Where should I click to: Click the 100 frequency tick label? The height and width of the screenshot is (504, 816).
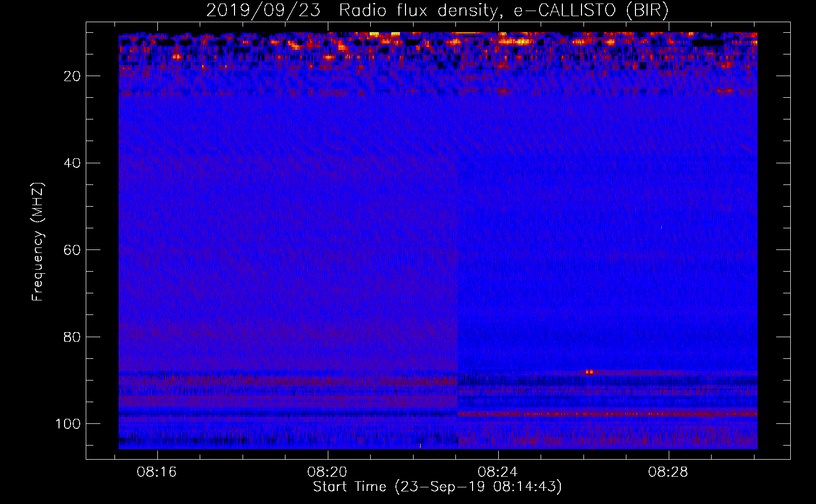68,424
